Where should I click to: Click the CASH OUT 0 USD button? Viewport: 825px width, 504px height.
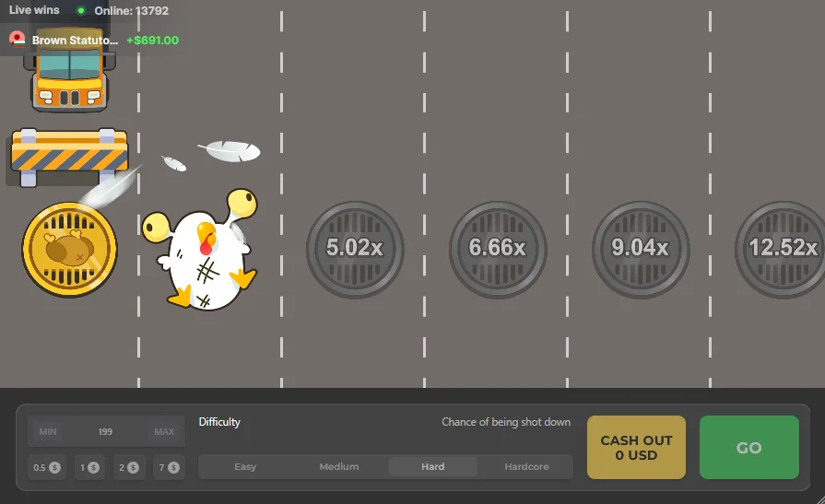coord(636,447)
